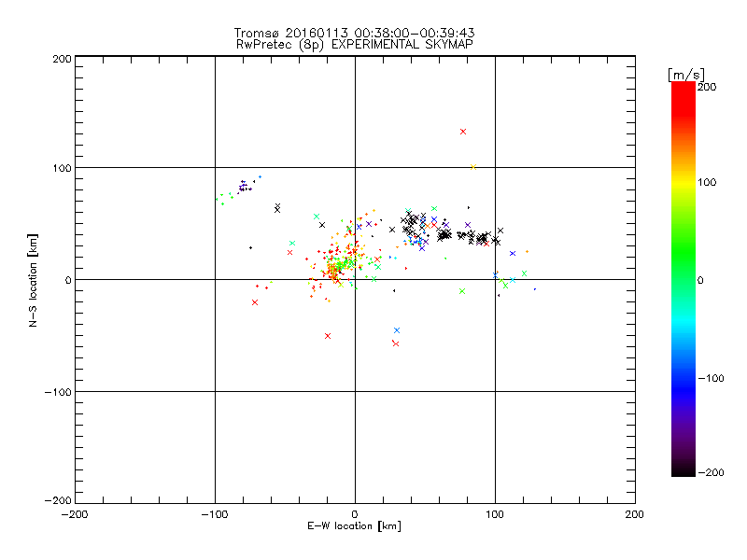Click the red X marker above 100 km north
The width and height of the screenshot is (747, 560).
463,132
